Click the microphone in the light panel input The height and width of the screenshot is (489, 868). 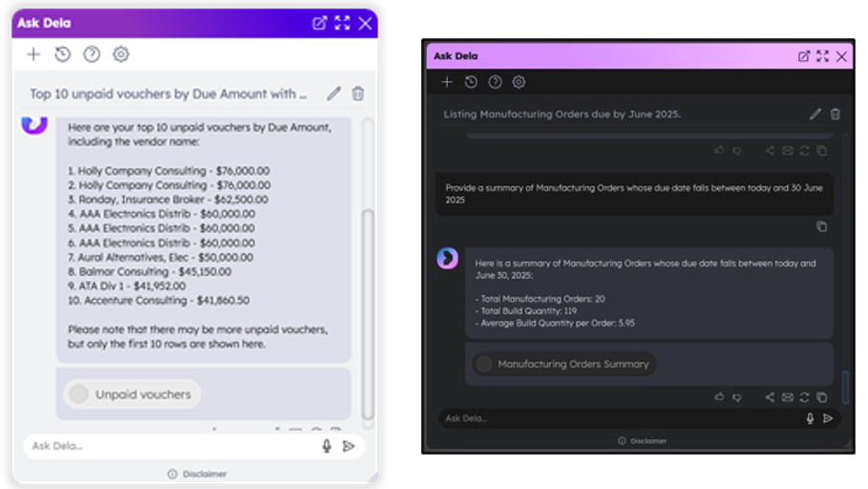[327, 446]
